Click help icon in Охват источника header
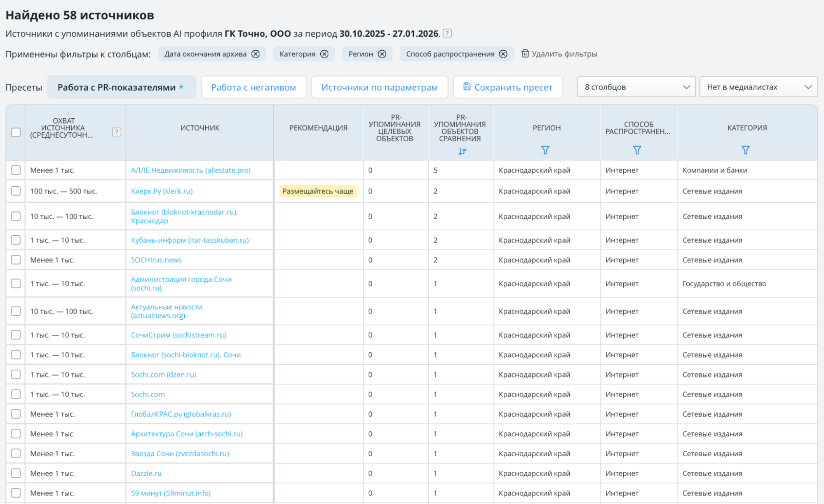824x504 pixels. coord(117,132)
